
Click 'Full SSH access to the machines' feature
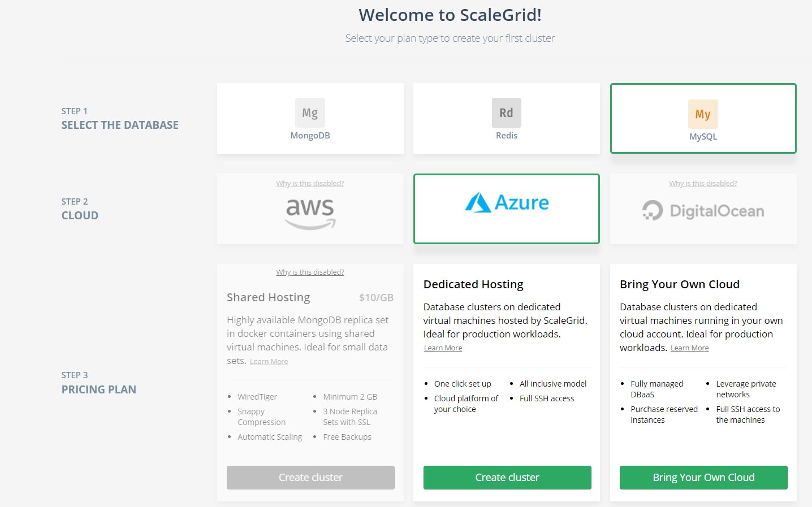point(748,414)
